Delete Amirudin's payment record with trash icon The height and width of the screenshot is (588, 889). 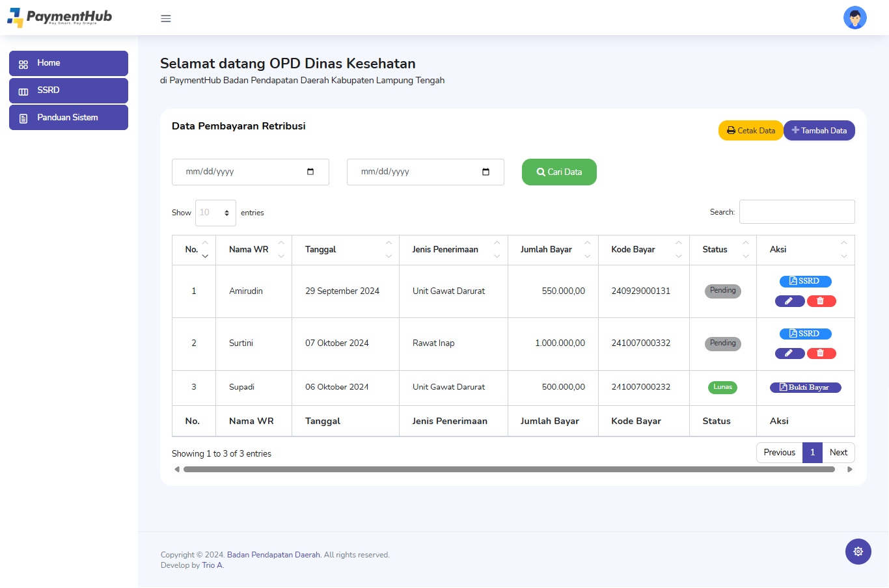coord(821,301)
